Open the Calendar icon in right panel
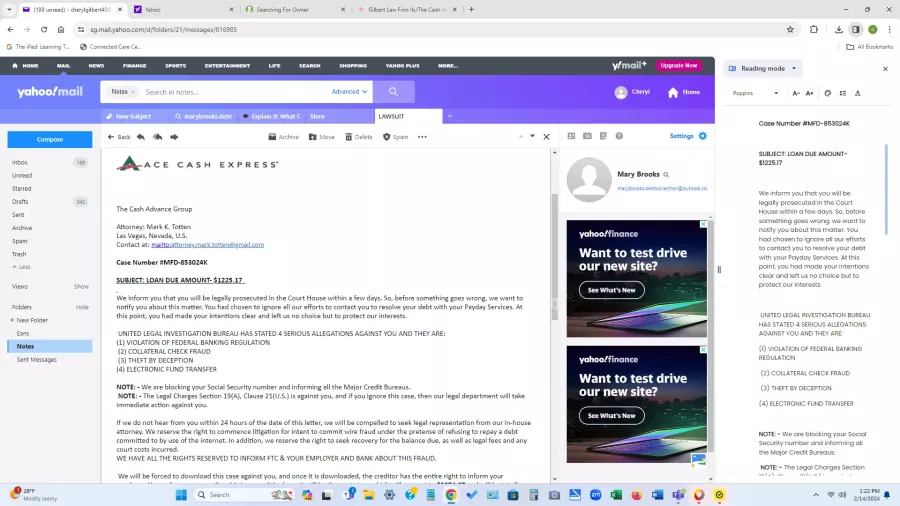Viewport: 900px width, 506px height. coord(587,136)
